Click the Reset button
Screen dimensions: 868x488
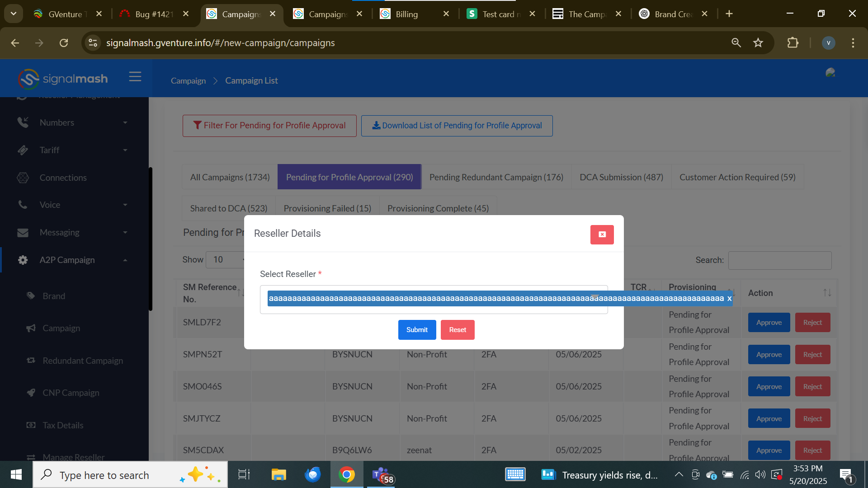[x=457, y=330]
